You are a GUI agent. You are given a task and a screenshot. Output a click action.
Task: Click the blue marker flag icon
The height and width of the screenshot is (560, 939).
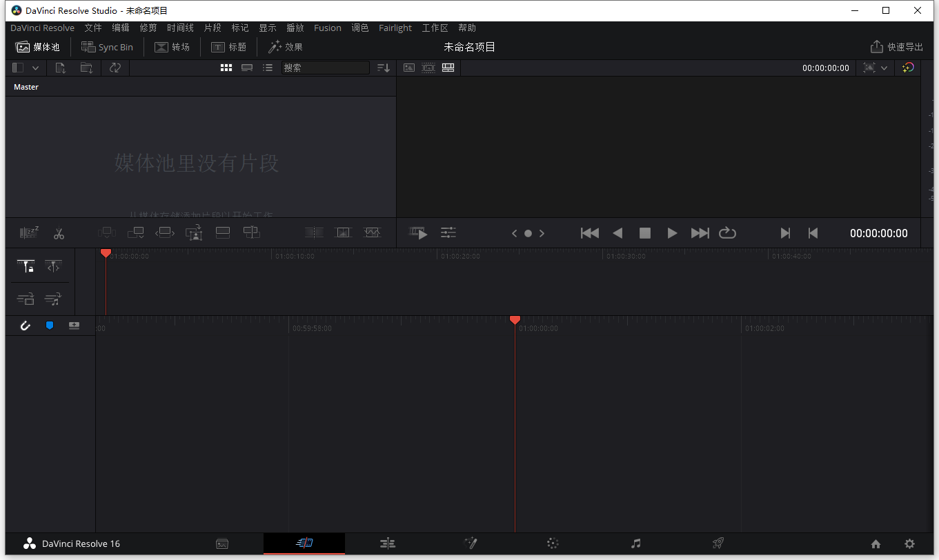coord(50,326)
